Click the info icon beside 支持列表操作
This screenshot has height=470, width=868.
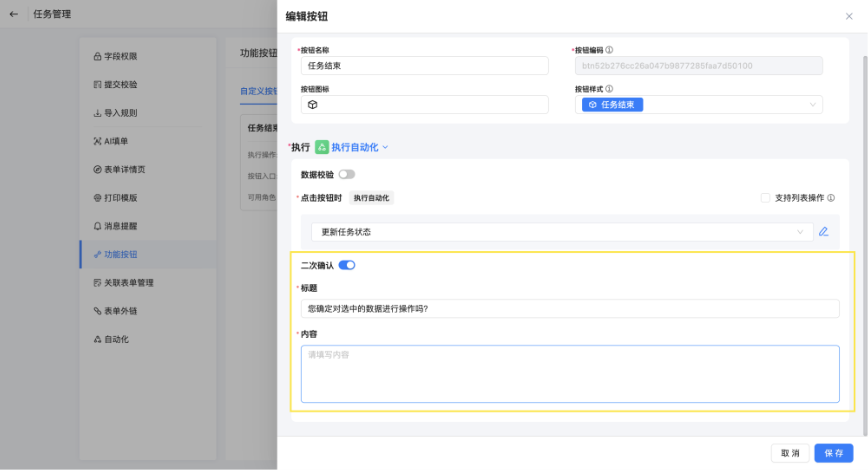(x=831, y=198)
